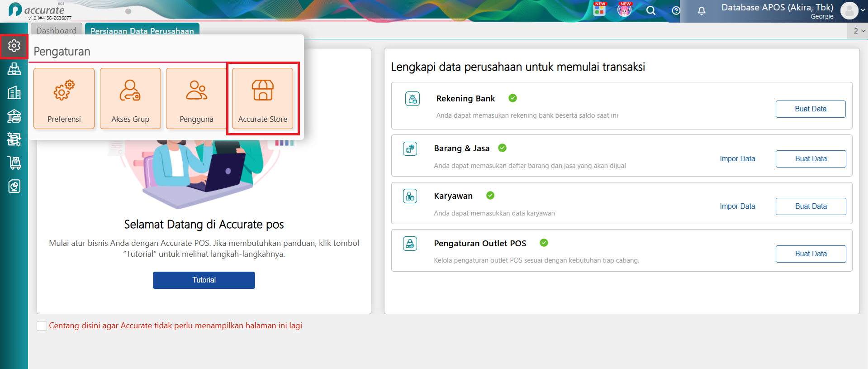Select the Preferensi settings tile
This screenshot has height=369, width=868.
pos(64,99)
